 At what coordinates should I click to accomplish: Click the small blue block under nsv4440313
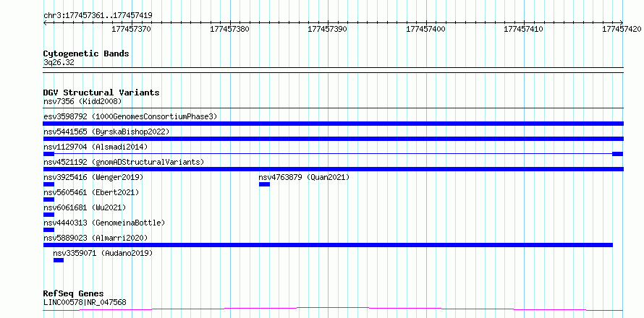(x=48, y=230)
